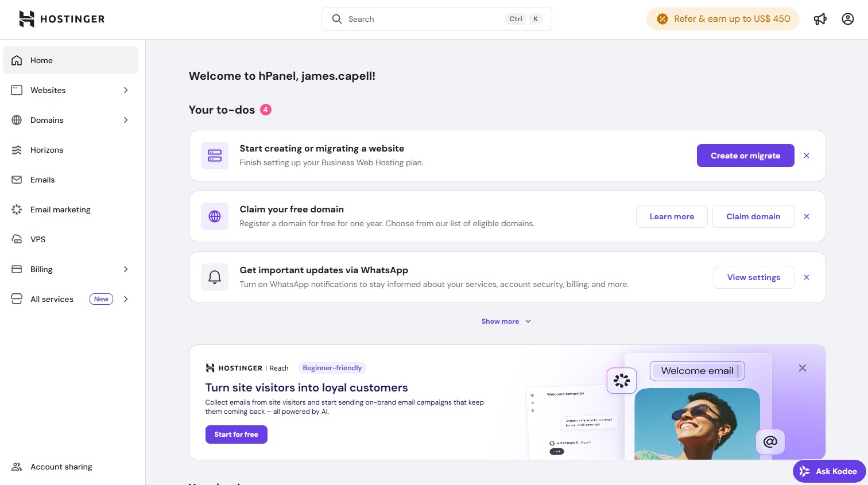Click the refer & earn badge icon
The width and height of the screenshot is (868, 485).
(x=662, y=19)
